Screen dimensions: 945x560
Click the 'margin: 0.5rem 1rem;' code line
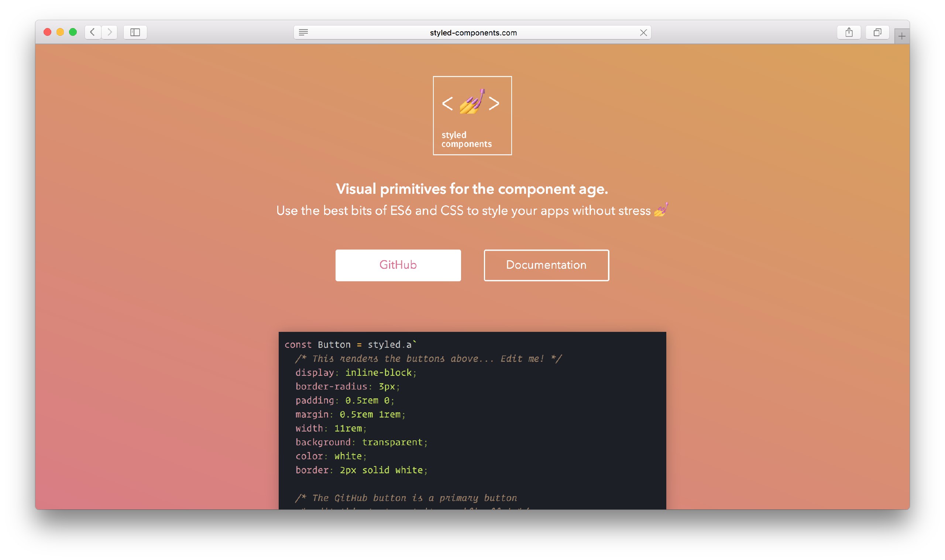tap(350, 414)
